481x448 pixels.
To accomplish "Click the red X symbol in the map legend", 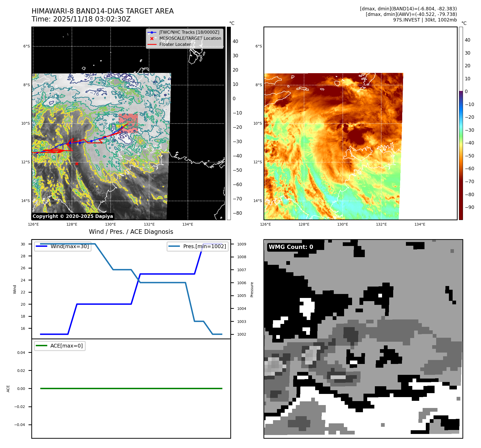I will tap(152, 38).
